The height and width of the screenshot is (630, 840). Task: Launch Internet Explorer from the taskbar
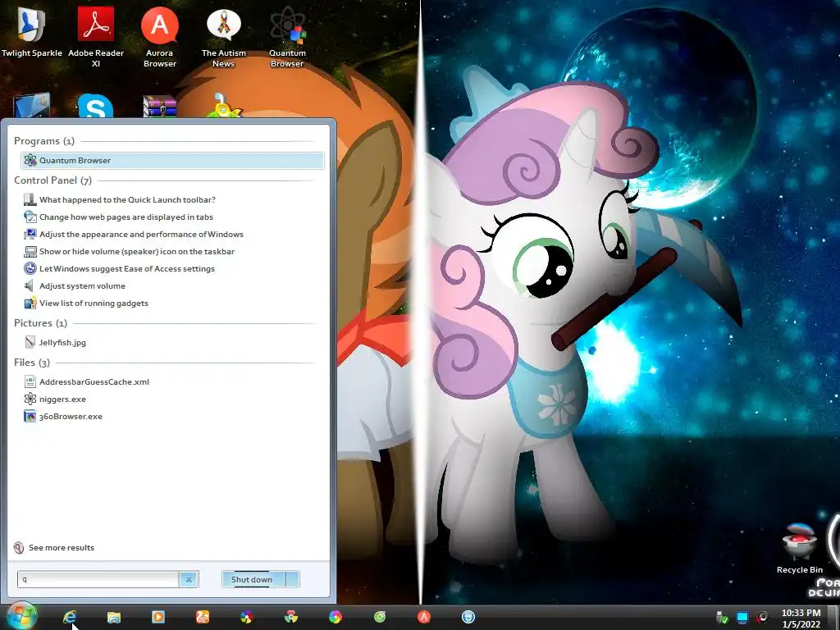click(x=70, y=617)
